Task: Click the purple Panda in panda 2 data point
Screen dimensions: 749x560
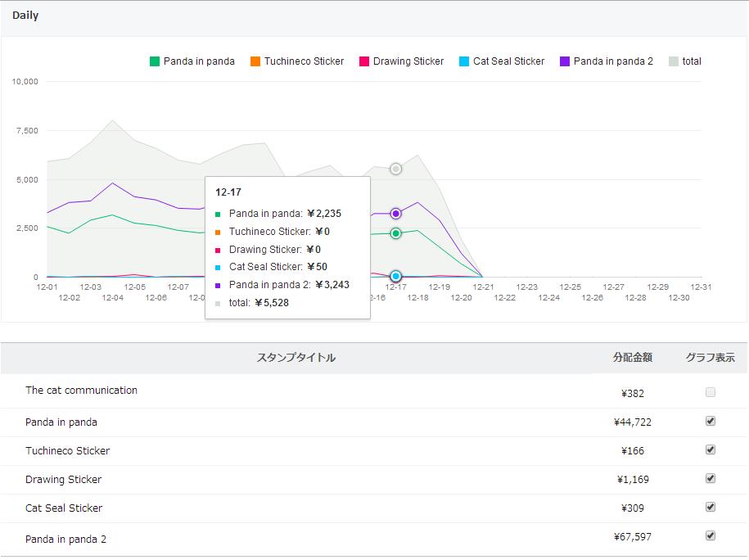Action: coord(395,214)
